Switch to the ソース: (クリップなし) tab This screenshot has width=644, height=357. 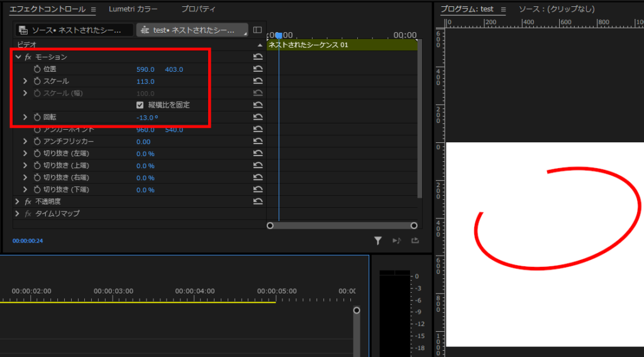point(557,9)
